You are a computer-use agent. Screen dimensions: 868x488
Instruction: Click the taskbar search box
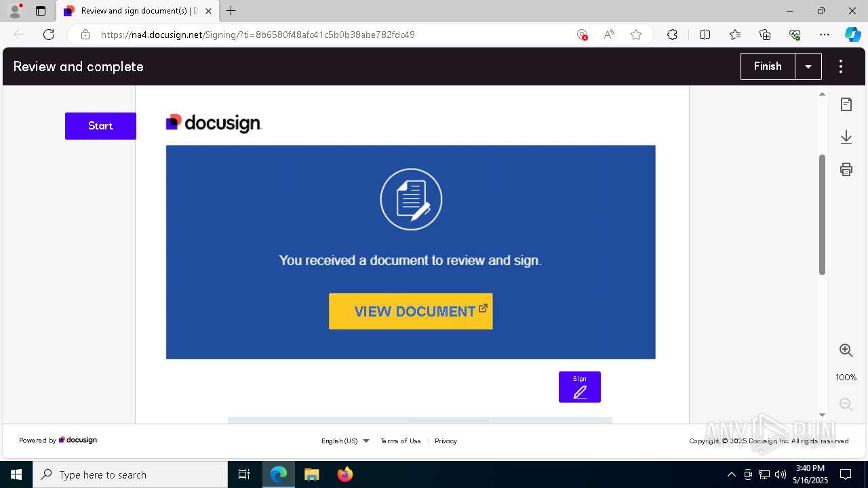tap(130, 474)
